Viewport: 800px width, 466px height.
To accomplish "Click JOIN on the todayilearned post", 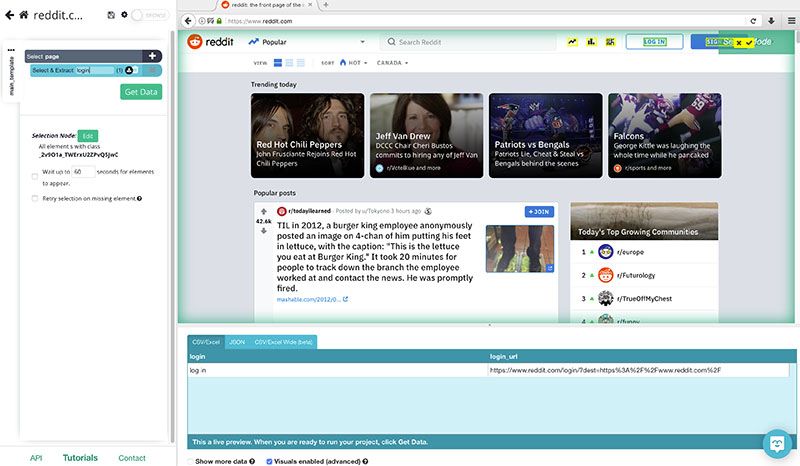I will [x=539, y=211].
